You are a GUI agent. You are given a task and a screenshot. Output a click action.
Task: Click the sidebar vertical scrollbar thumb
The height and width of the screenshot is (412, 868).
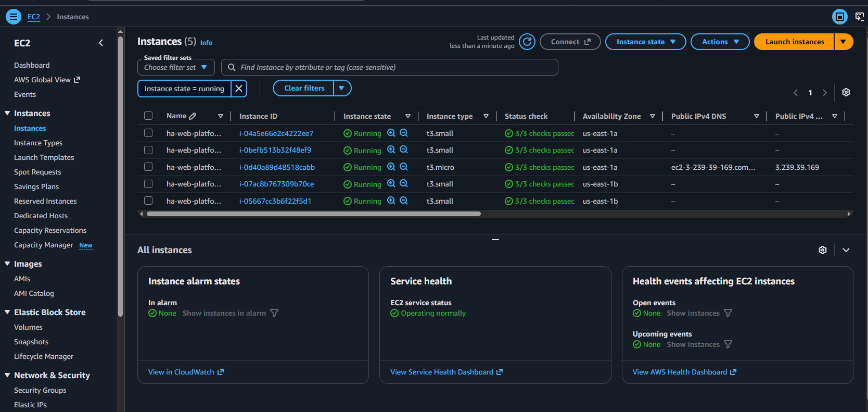click(121, 176)
